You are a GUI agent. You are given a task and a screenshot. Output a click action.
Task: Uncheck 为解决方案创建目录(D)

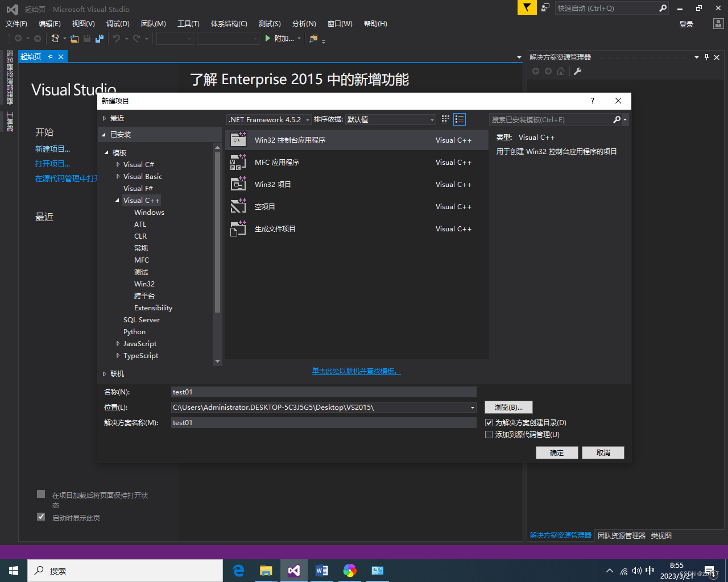[489, 422]
